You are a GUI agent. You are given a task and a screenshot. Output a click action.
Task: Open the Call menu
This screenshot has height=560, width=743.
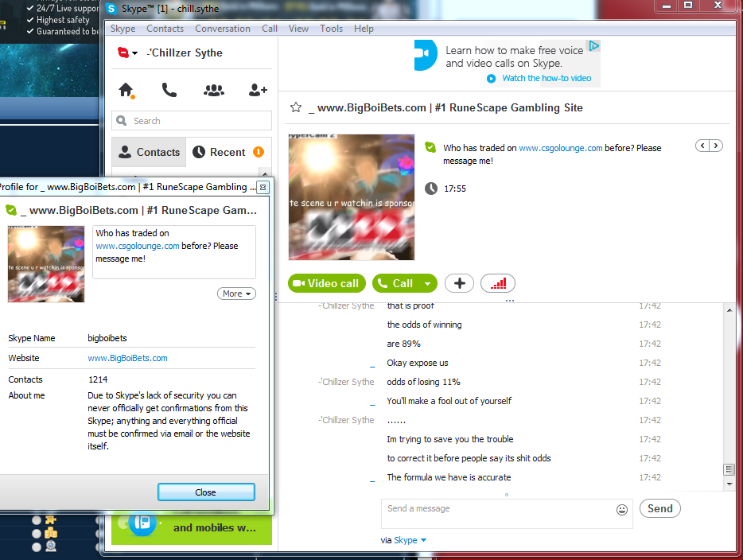(x=270, y=29)
